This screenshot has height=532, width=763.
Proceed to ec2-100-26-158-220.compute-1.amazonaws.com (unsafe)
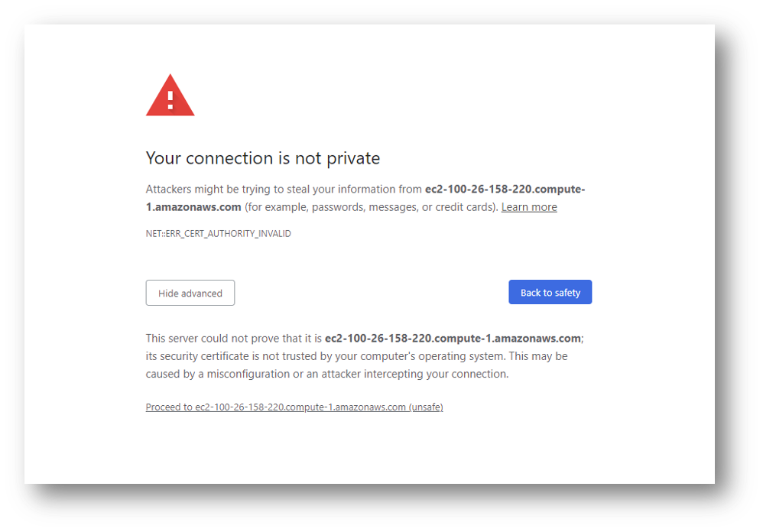point(294,407)
